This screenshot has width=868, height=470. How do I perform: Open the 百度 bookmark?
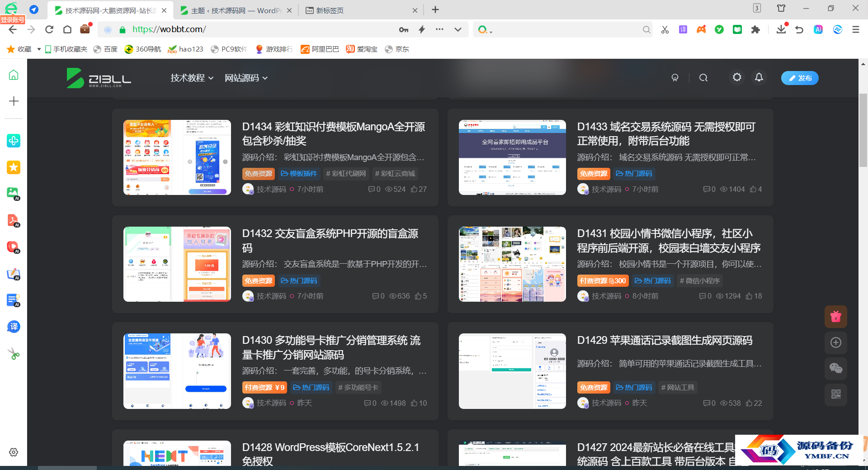[x=105, y=49]
